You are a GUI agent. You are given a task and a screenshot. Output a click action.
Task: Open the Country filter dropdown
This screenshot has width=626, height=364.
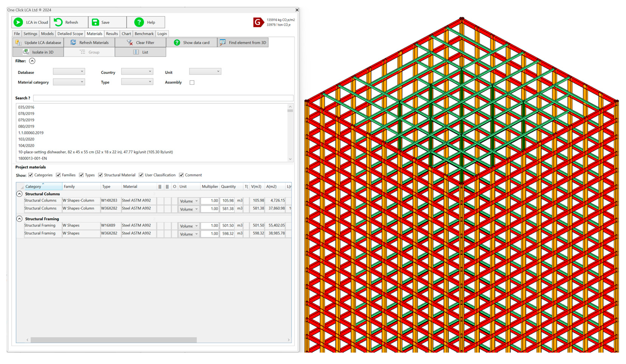pyautogui.click(x=137, y=71)
